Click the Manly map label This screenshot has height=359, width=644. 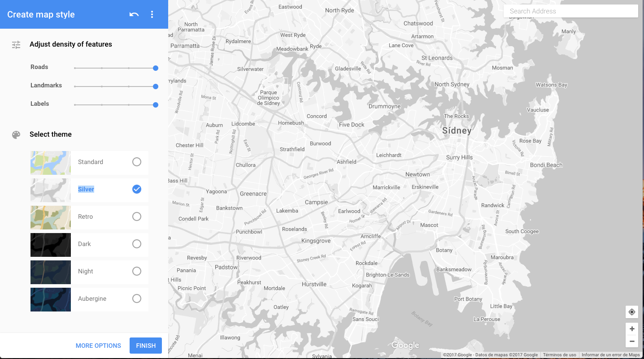(x=569, y=31)
